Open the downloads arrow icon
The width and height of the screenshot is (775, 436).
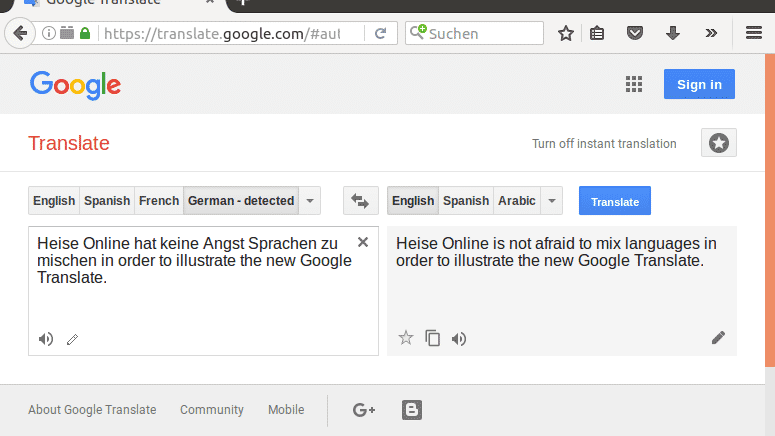[x=673, y=33]
